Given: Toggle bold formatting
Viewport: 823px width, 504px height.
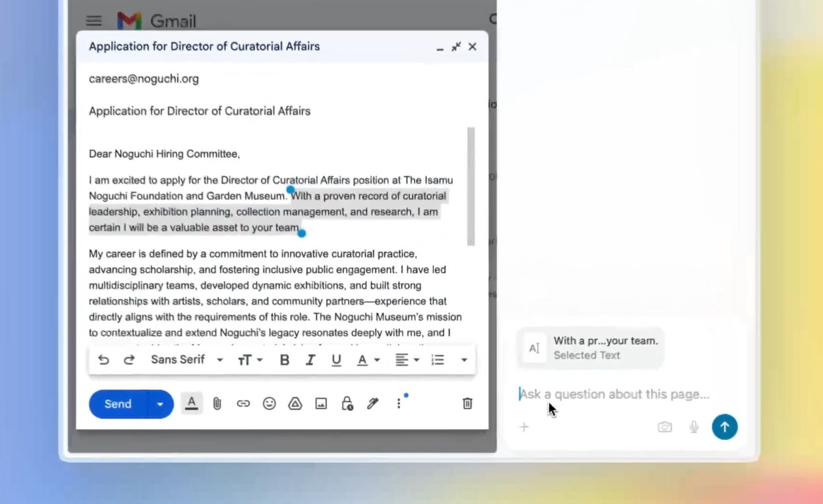Looking at the screenshot, I should tap(284, 360).
